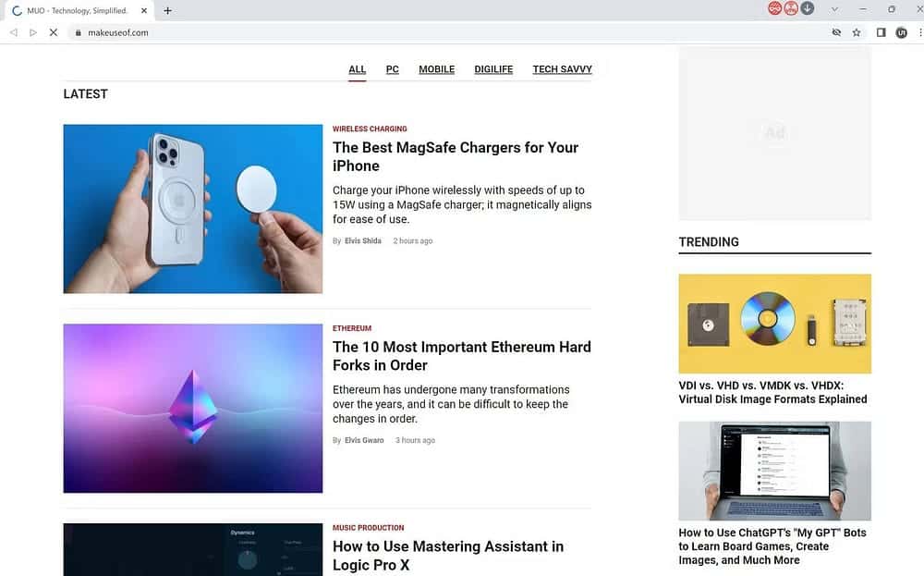Click the disk formats trending thumbnail

click(x=774, y=323)
